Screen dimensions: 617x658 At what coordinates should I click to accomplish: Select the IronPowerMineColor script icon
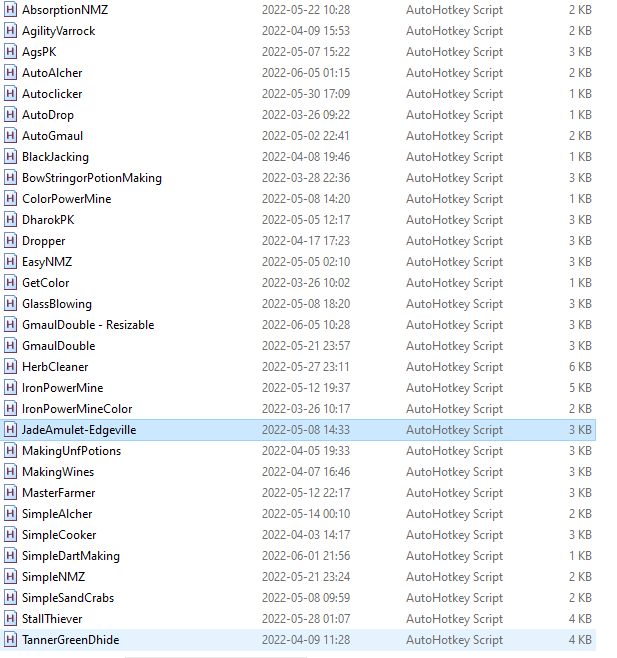pyautogui.click(x=10, y=408)
